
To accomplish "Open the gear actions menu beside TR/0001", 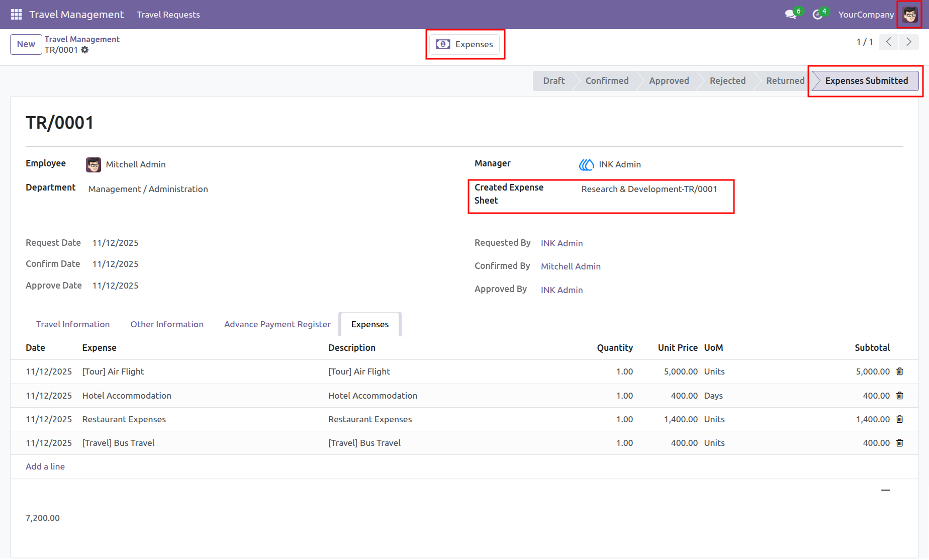I will coord(85,50).
